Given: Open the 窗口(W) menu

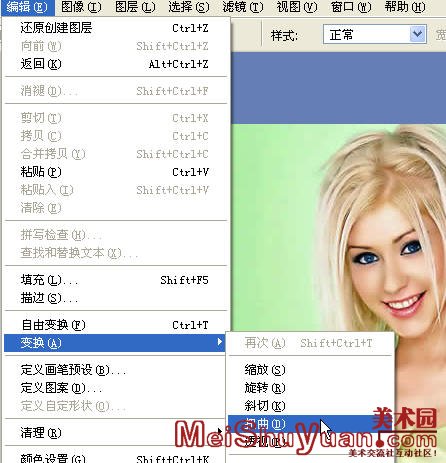Looking at the screenshot, I should (351, 7).
